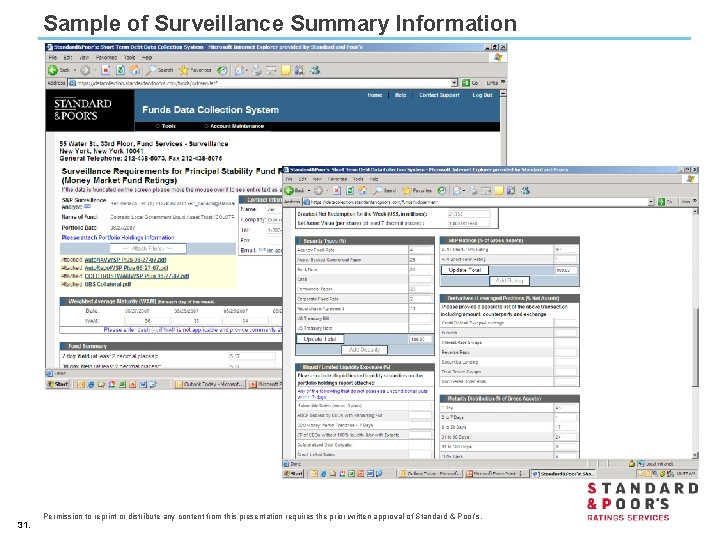
Task: Click Refresh icon in back browser window
Action: click(x=120, y=70)
